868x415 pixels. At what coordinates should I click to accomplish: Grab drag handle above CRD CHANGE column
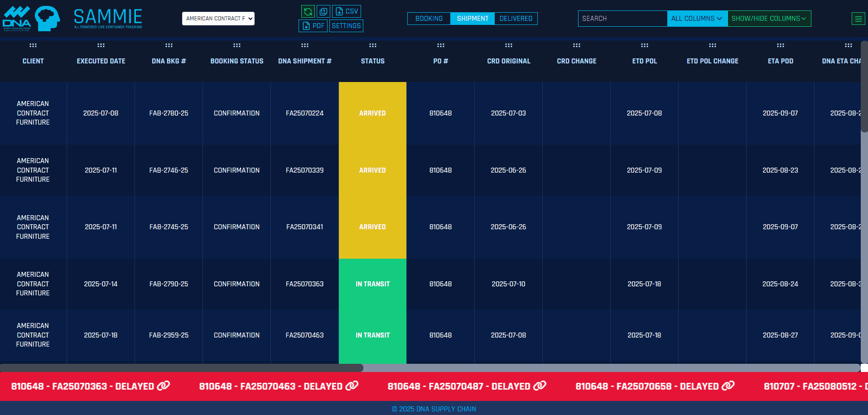[x=577, y=45]
